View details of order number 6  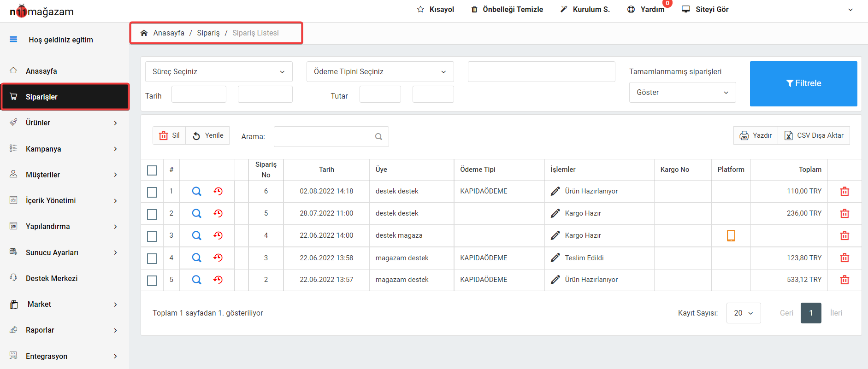pyautogui.click(x=196, y=191)
